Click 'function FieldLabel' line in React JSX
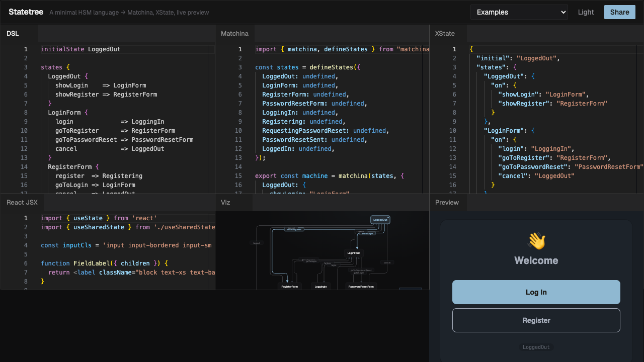 [104, 263]
